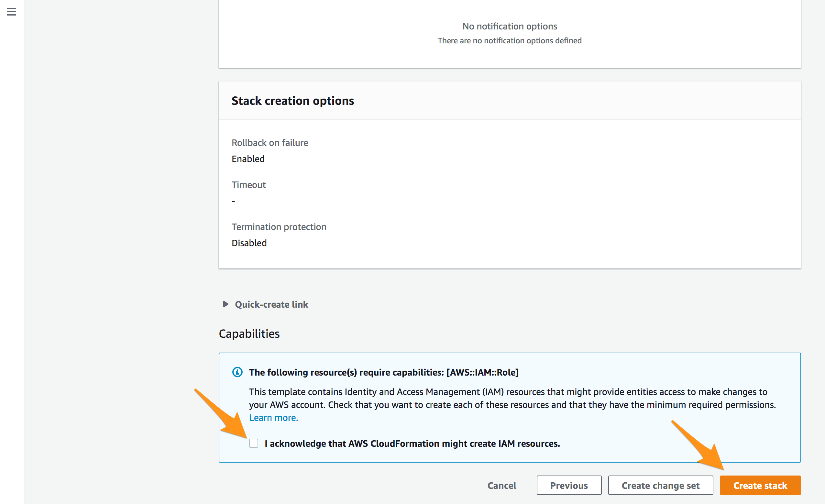
Task: Click the Enabled value under Rollback on failure
Action: pyautogui.click(x=248, y=159)
